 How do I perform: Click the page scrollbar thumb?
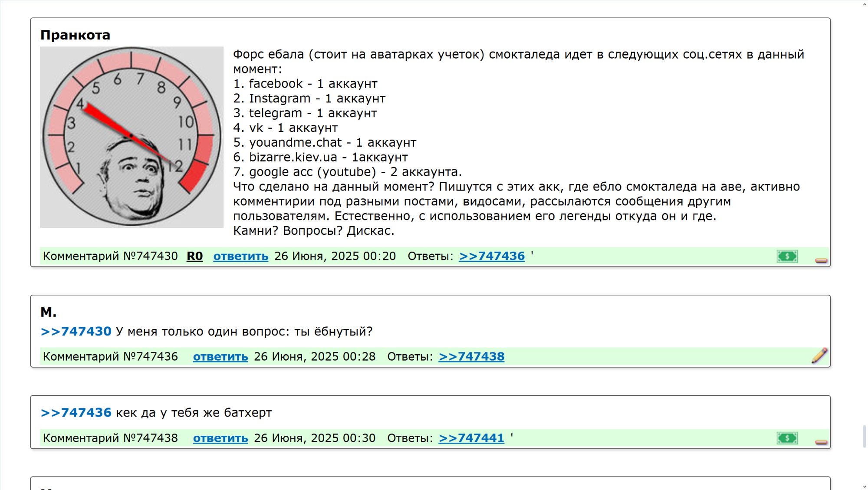tap(864, 436)
